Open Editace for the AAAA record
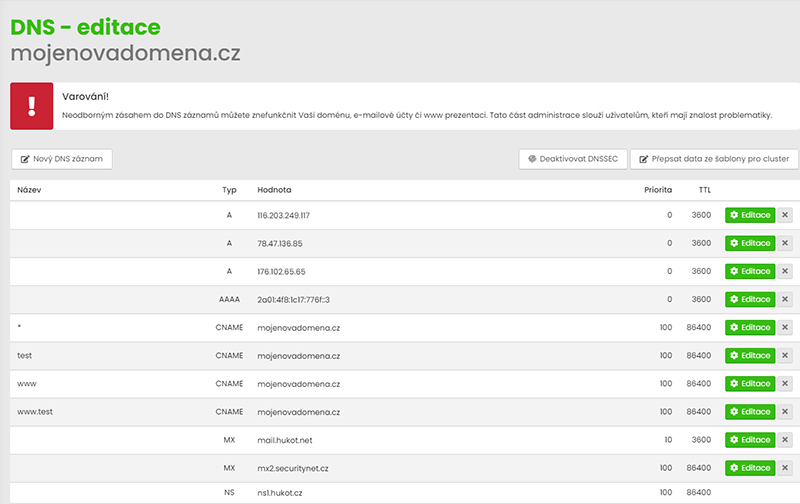 749,299
